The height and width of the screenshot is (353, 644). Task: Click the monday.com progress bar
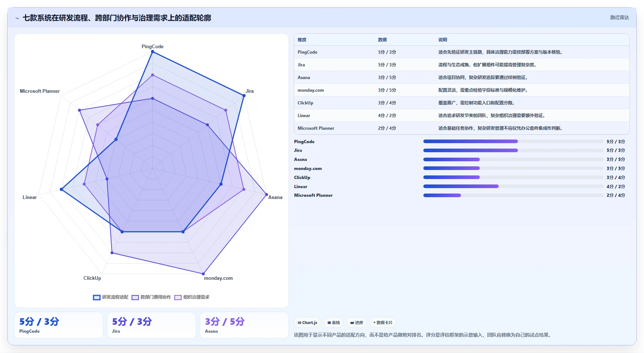pos(513,168)
